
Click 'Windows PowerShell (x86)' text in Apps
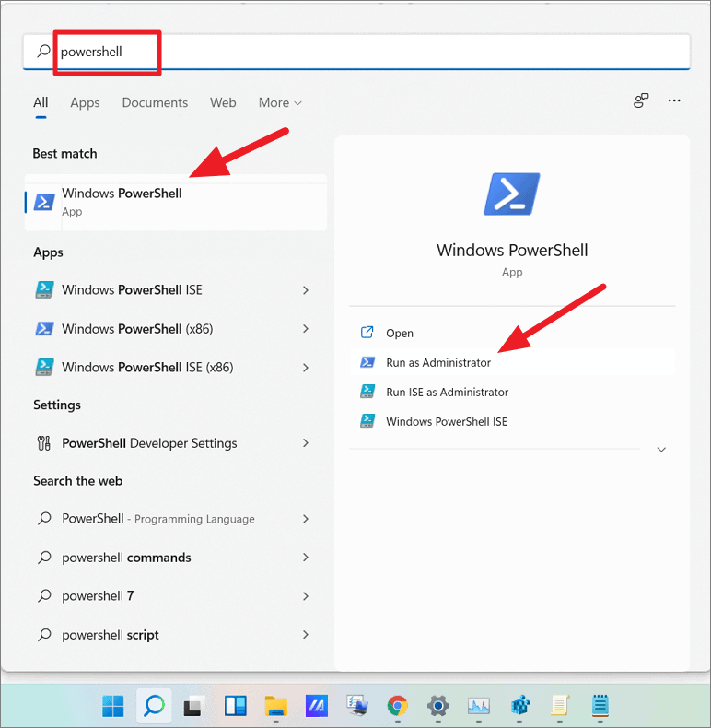[x=137, y=329]
